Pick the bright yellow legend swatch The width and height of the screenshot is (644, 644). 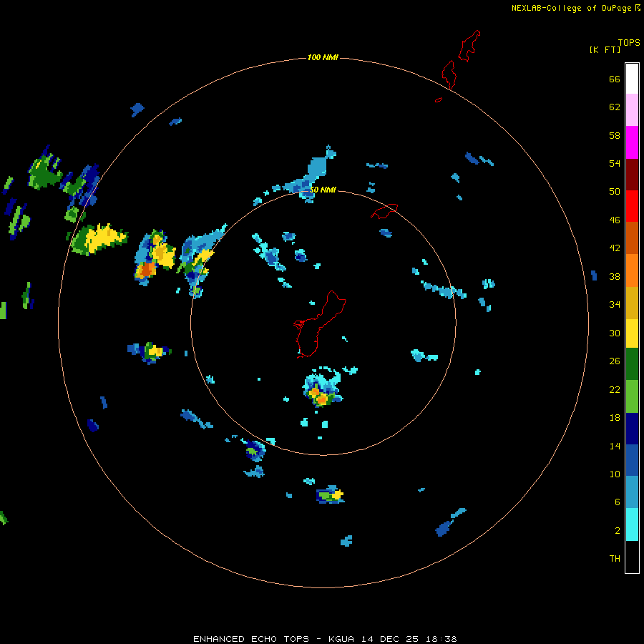pos(632,333)
